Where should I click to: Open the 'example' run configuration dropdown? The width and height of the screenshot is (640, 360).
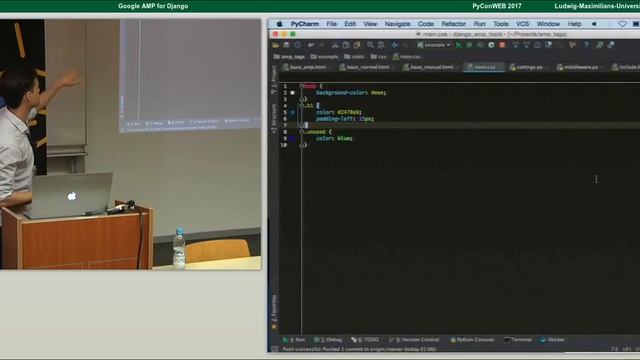point(434,45)
